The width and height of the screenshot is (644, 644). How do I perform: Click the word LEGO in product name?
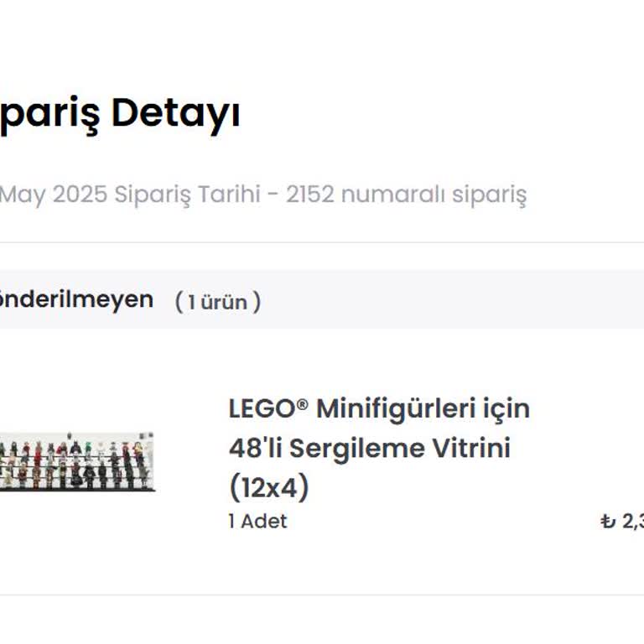point(261,409)
